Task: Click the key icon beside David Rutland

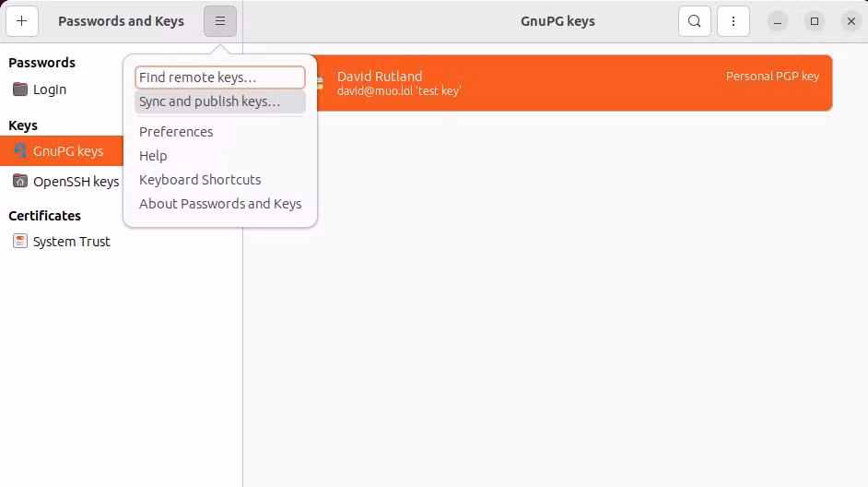Action: tap(320, 83)
